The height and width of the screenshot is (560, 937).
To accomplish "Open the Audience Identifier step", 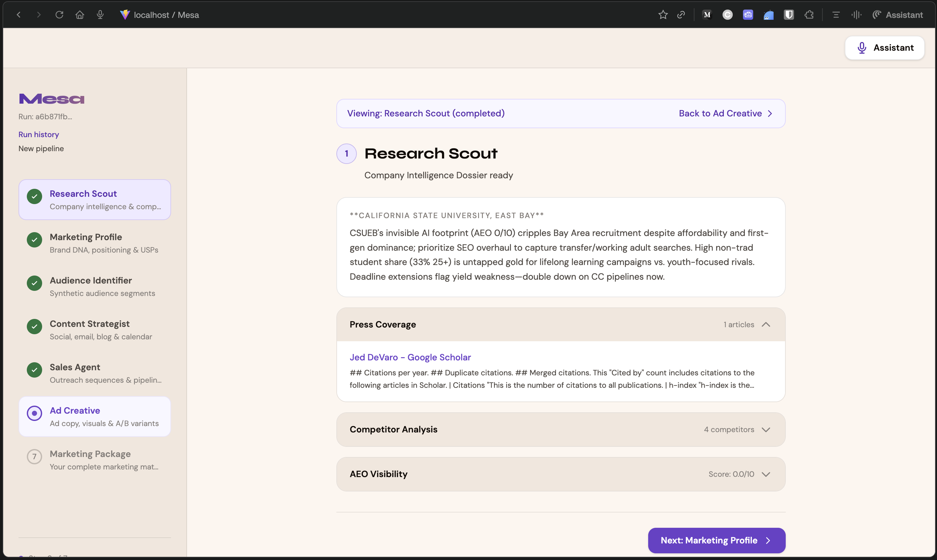I will point(91,280).
